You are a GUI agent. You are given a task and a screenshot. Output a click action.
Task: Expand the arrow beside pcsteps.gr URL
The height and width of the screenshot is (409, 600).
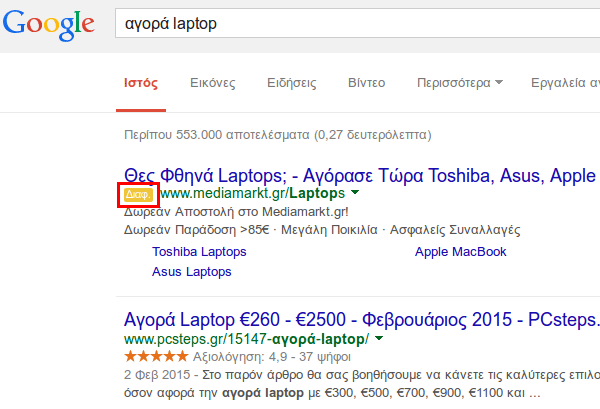click(x=379, y=338)
